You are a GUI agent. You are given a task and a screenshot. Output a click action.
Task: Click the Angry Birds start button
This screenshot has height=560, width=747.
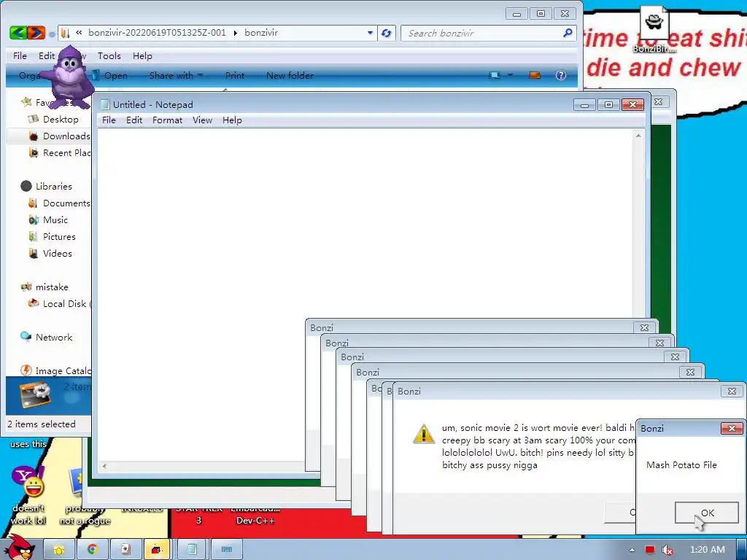tap(20, 547)
